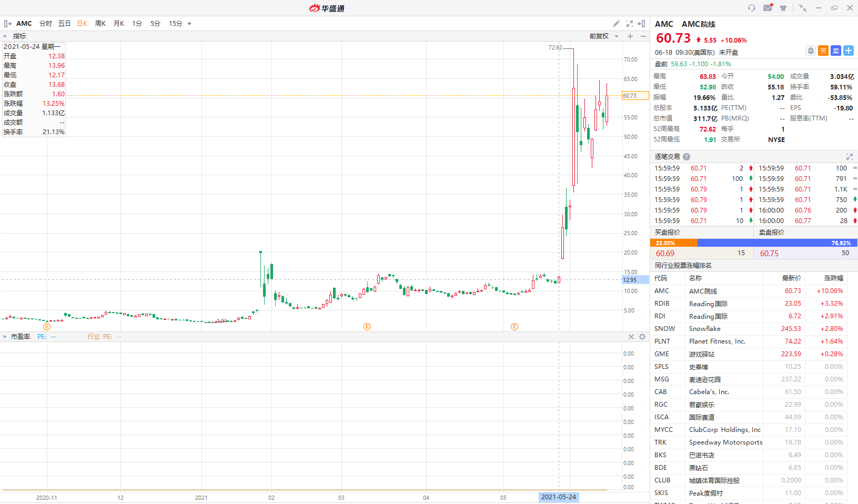Open CAB Cabela's, Inc. row
The height and width of the screenshot is (504, 858).
[749, 392]
